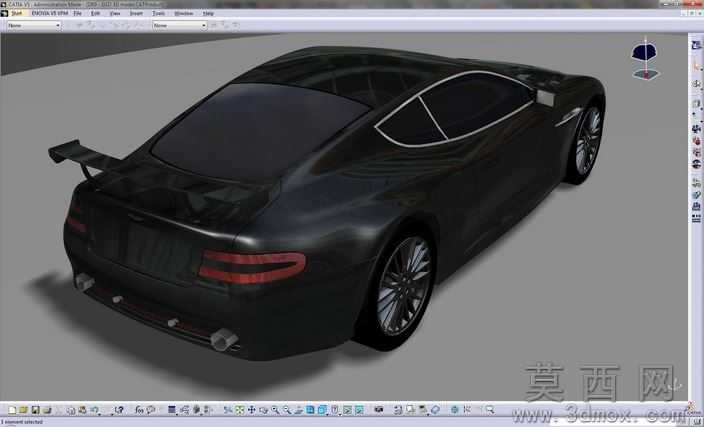The width and height of the screenshot is (704, 427).
Task: Click the Fly mode icon
Action: pyautogui.click(x=228, y=410)
